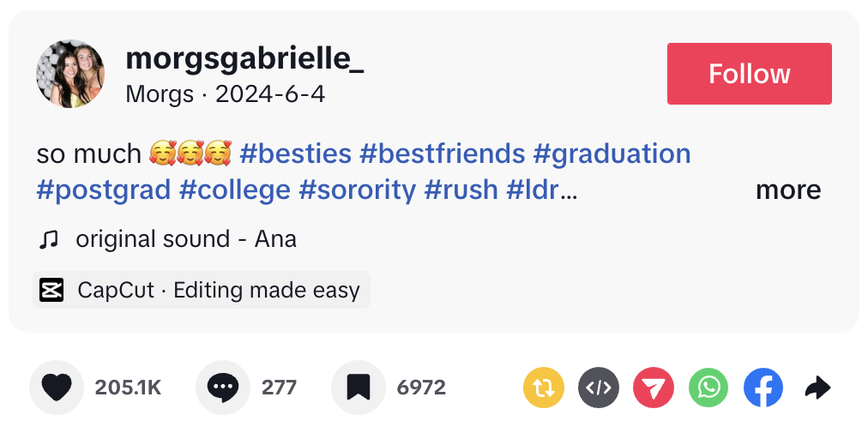Open the "CapCut · Editing made easy" link

pos(218,290)
